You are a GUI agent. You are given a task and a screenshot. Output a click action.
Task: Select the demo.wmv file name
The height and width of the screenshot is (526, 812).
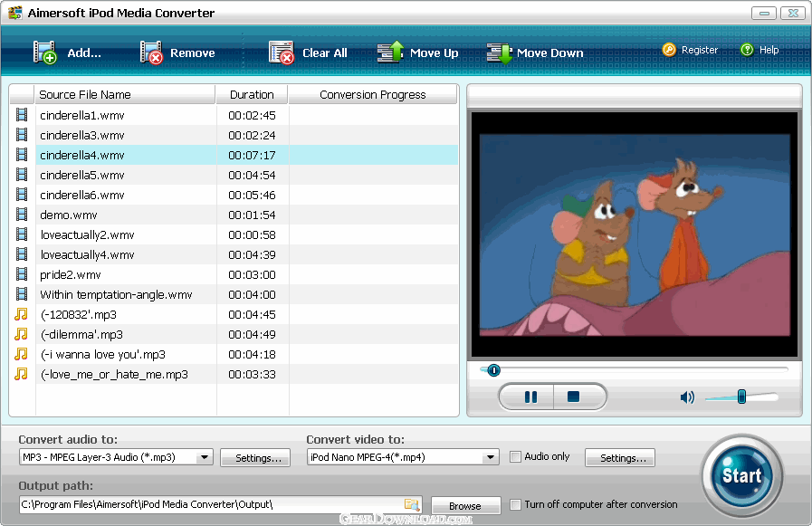69,215
